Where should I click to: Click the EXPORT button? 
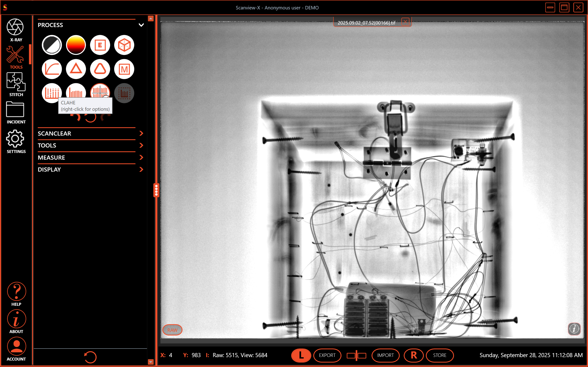(x=327, y=355)
